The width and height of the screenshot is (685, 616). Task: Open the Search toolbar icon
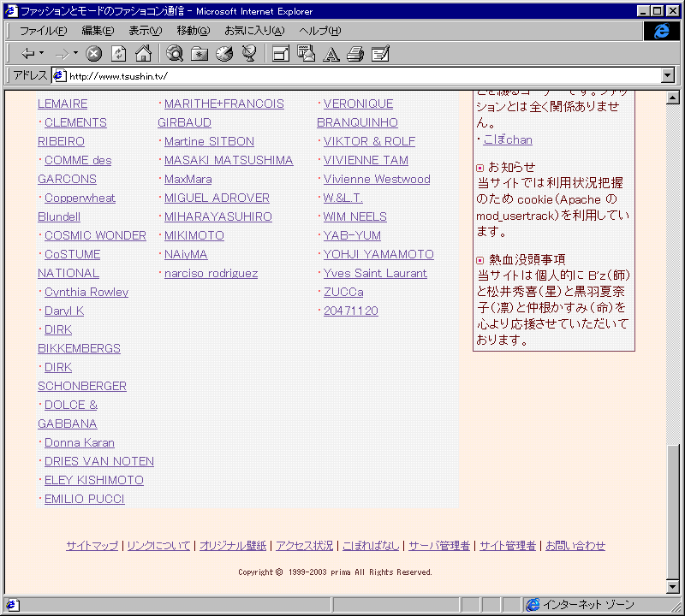coord(175,54)
